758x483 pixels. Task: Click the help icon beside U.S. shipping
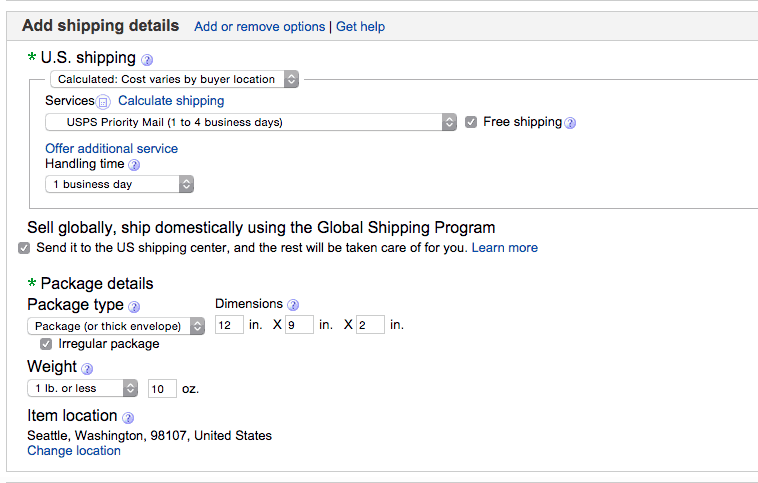(147, 60)
